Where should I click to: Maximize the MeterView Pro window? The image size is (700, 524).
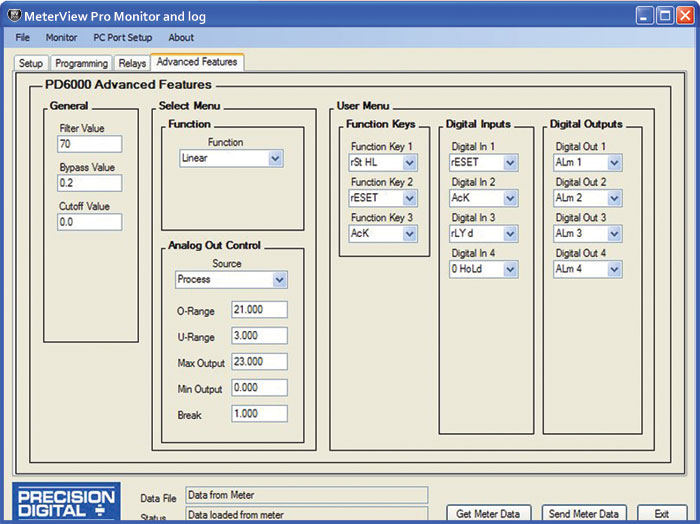(x=665, y=17)
